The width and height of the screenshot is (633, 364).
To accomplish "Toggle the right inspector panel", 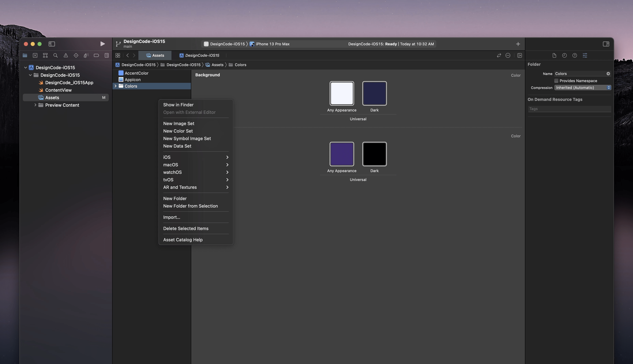I will 606,44.
